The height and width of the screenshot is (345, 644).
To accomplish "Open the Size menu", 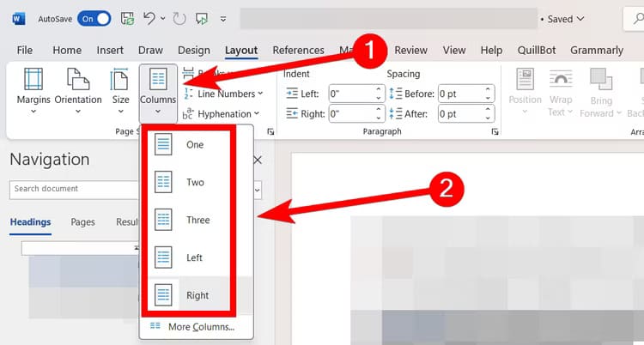I will 121,91.
